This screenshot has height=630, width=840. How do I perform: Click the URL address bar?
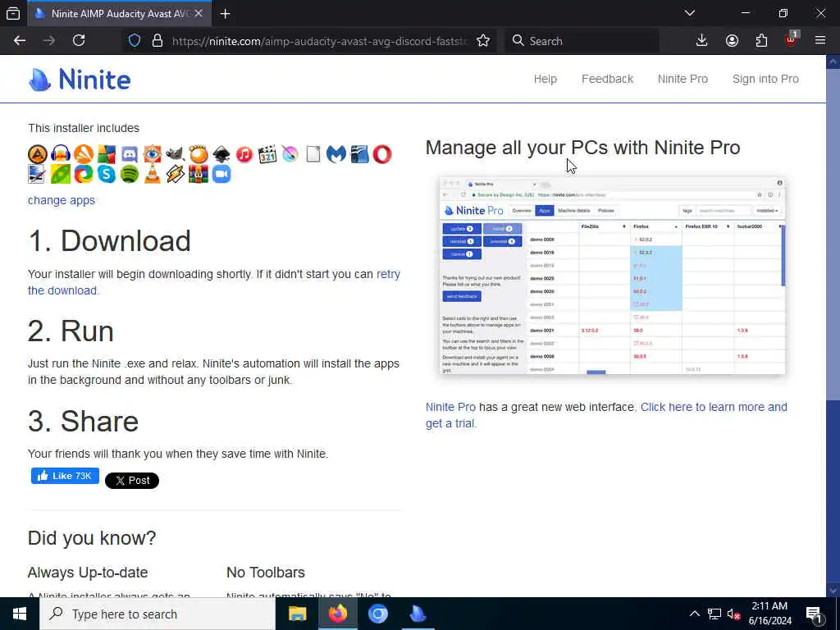(x=319, y=41)
